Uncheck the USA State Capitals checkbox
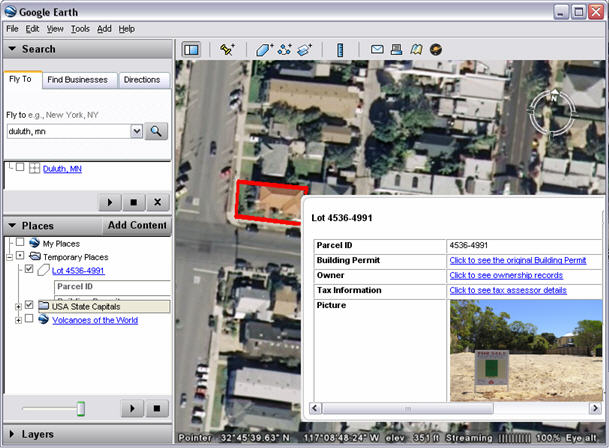Image resolution: width=609 pixels, height=448 pixels. pos(29,305)
